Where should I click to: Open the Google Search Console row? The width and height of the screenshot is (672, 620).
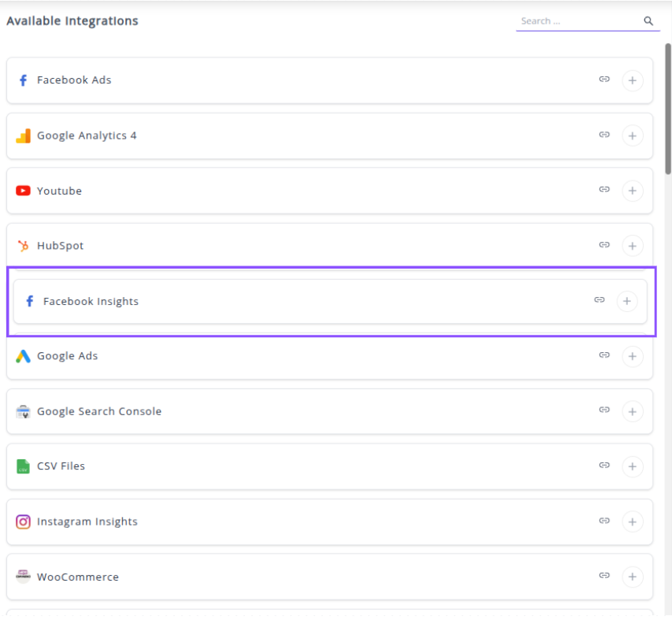315,411
